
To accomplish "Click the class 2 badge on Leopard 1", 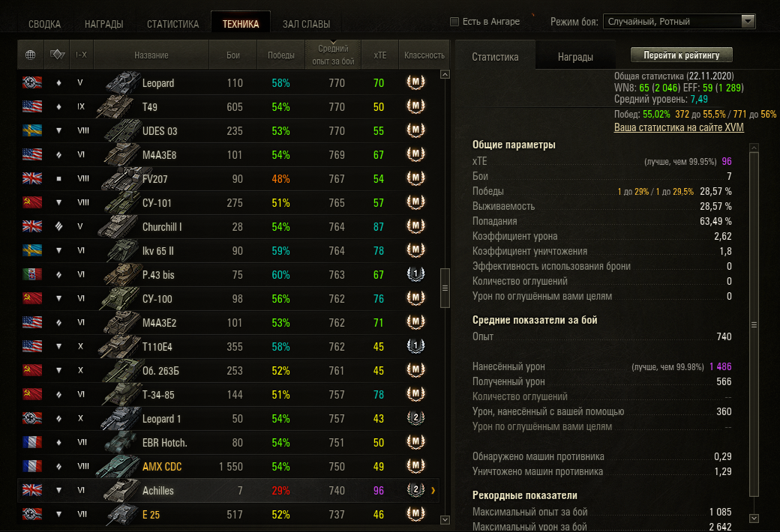I will click(415, 417).
